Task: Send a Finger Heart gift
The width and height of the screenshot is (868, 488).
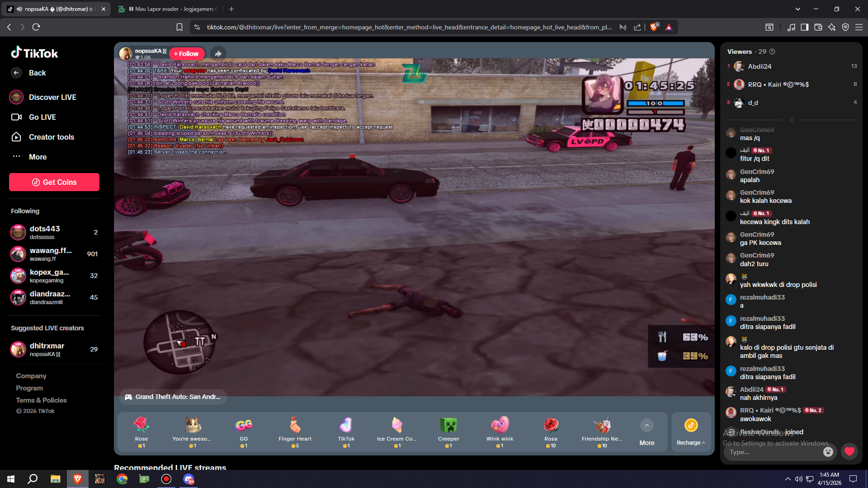Action: [295, 432]
